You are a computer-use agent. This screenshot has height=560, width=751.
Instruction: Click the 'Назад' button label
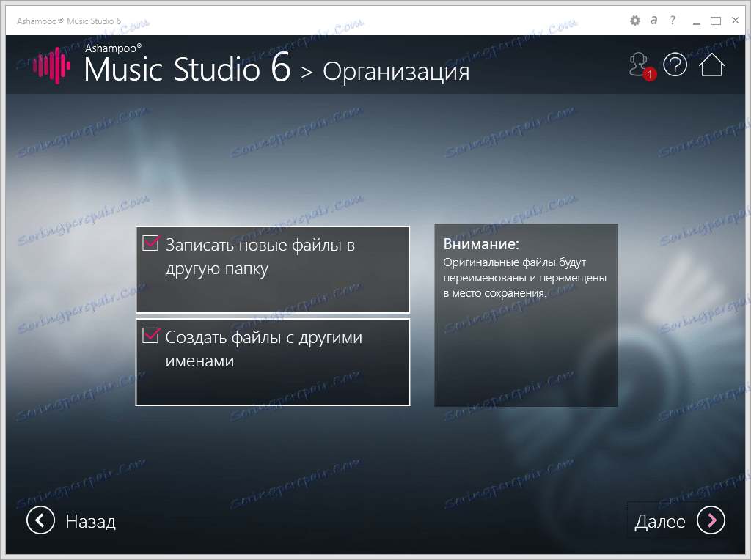point(90,521)
